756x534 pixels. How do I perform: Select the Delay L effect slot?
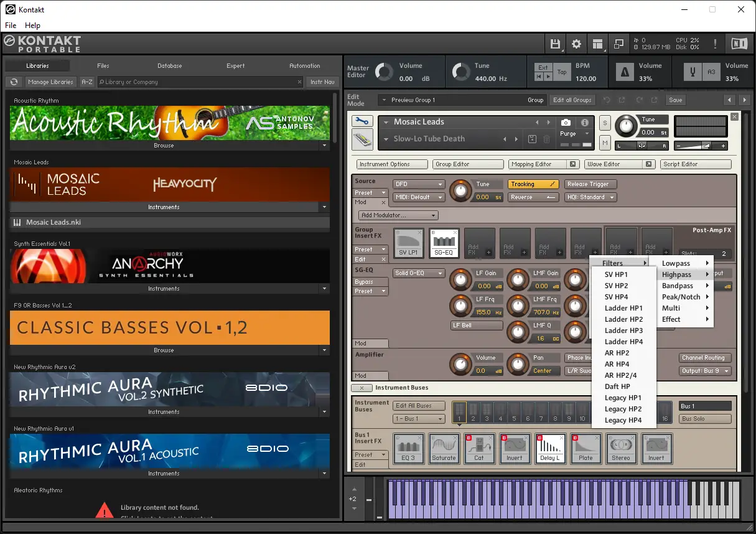click(550, 449)
